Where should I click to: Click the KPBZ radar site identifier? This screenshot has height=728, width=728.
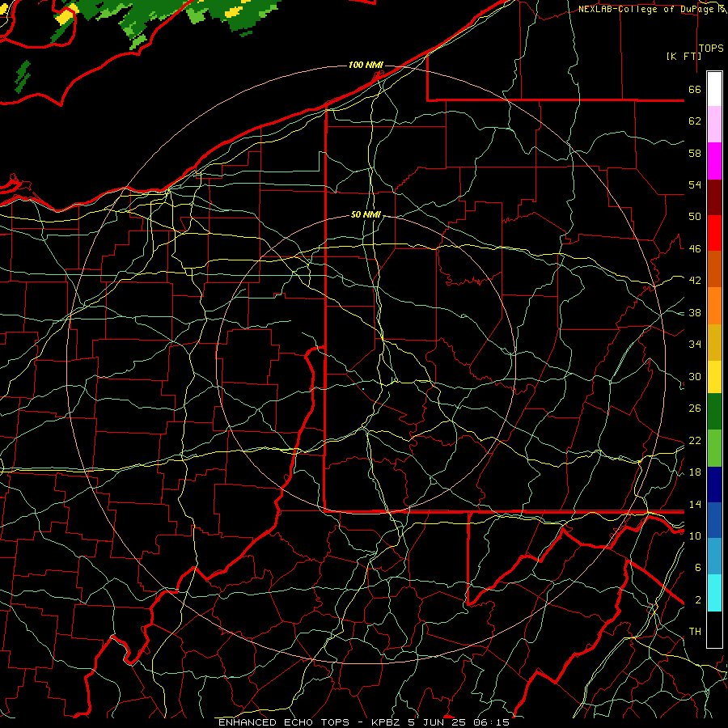[x=385, y=722]
